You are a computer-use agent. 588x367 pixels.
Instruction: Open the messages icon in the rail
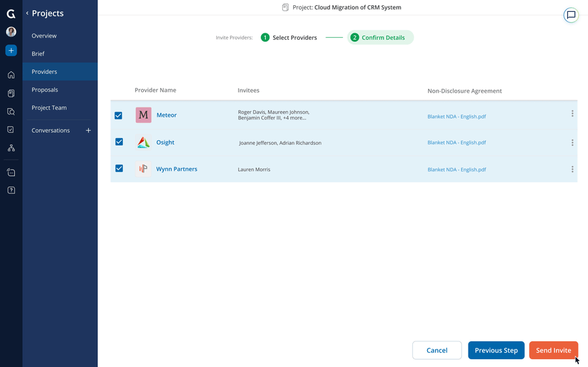pyautogui.click(x=11, y=172)
